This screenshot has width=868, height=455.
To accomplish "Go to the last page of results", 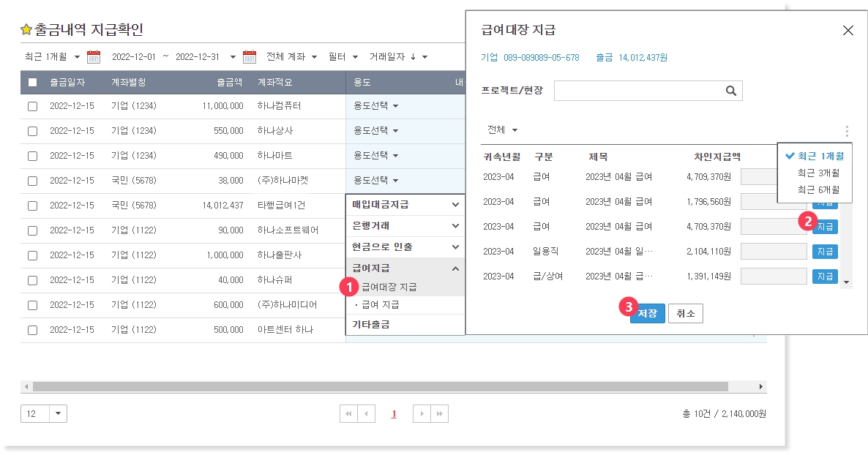I will [440, 414].
